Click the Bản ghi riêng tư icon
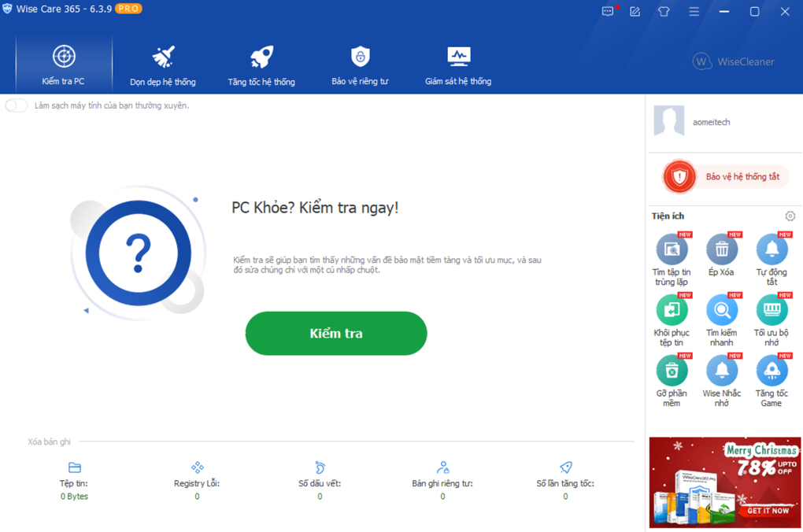This screenshot has width=803, height=532. (443, 467)
